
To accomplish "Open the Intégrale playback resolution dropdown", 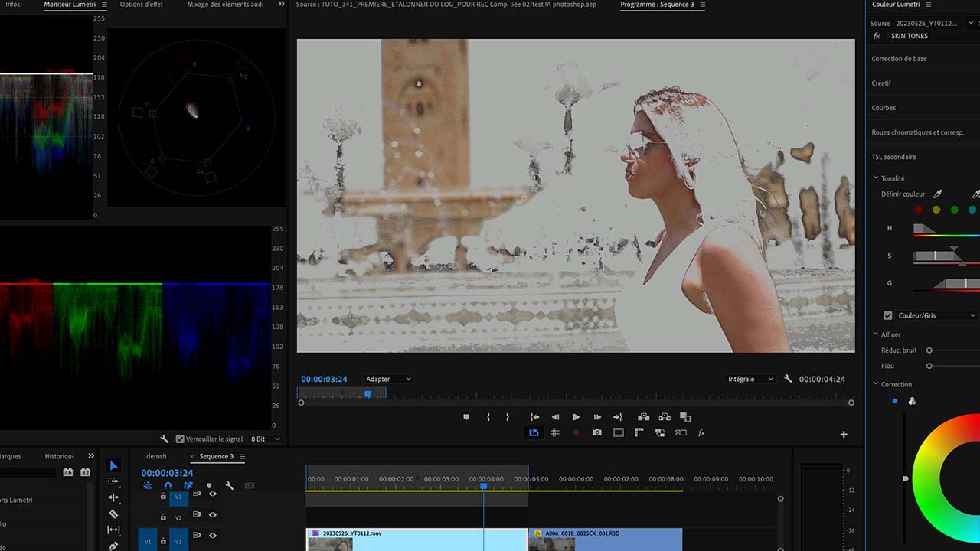I will pos(750,379).
